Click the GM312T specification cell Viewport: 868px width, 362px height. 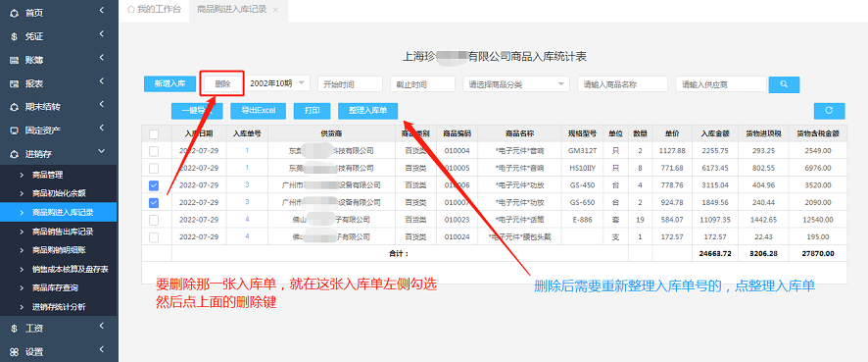point(582,151)
